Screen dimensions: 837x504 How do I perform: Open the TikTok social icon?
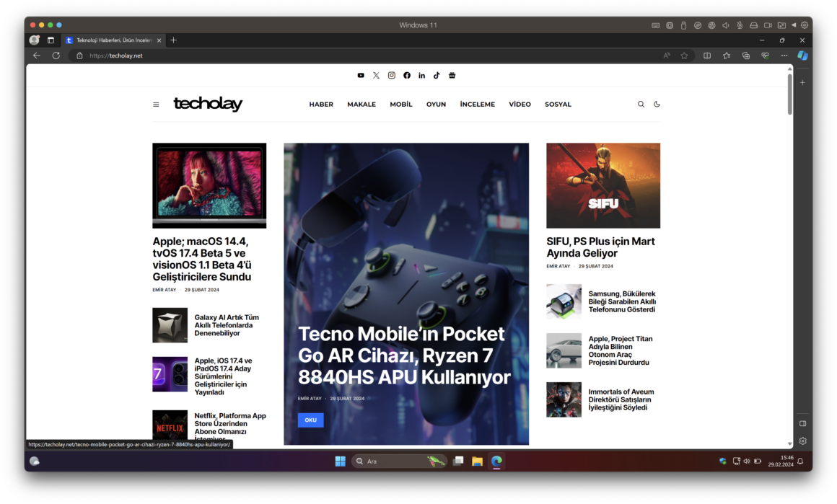pyautogui.click(x=437, y=76)
